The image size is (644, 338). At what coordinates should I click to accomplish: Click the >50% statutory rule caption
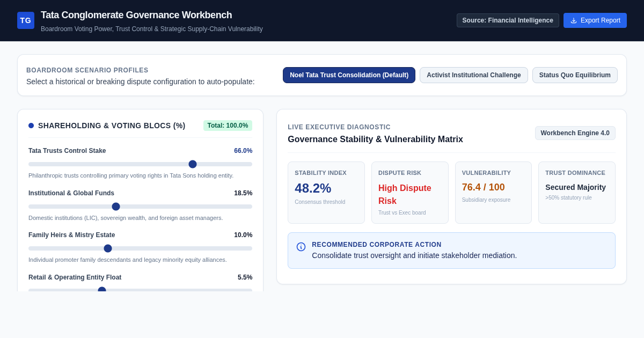point(568,198)
